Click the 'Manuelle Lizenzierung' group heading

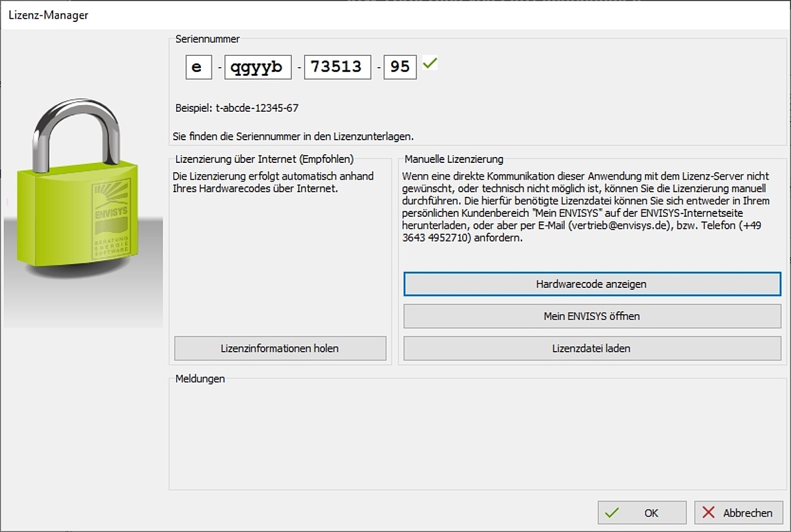[x=454, y=160]
